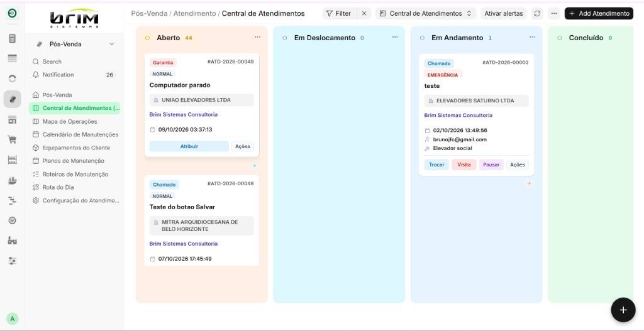Viewport: 644px width, 331px height.
Task: Click the UNIAO ELEVADORES LTDA client field
Action: 202,100
